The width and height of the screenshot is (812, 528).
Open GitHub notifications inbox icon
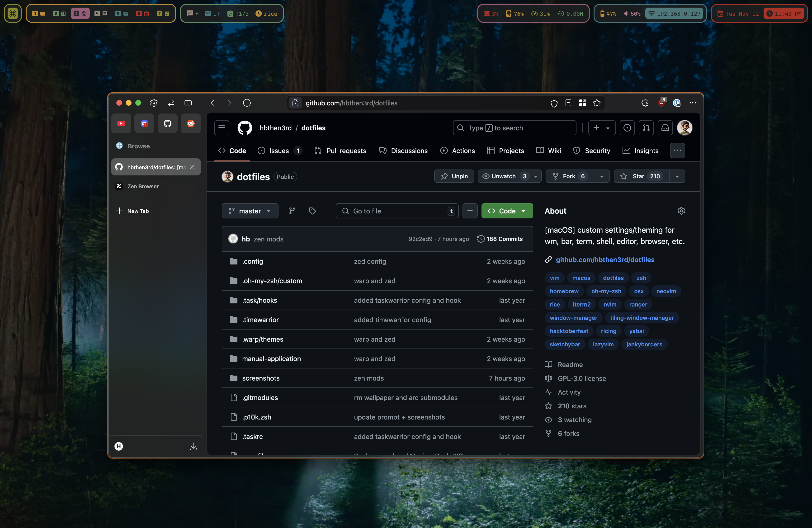pos(665,128)
